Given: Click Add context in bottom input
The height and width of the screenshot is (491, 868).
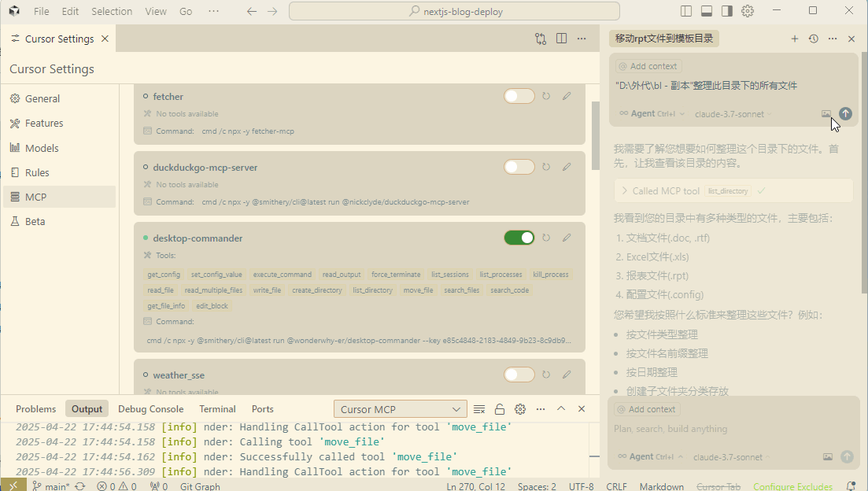Looking at the screenshot, I should 647,409.
